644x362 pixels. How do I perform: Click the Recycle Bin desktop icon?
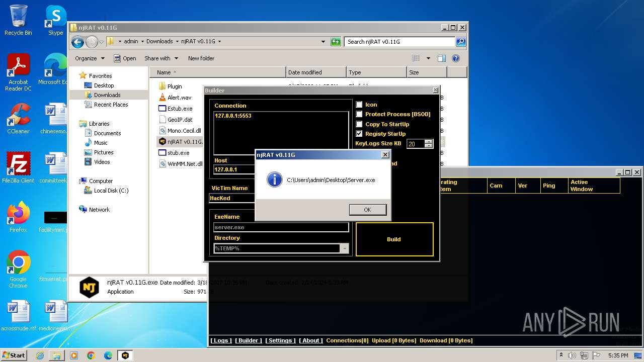click(18, 20)
